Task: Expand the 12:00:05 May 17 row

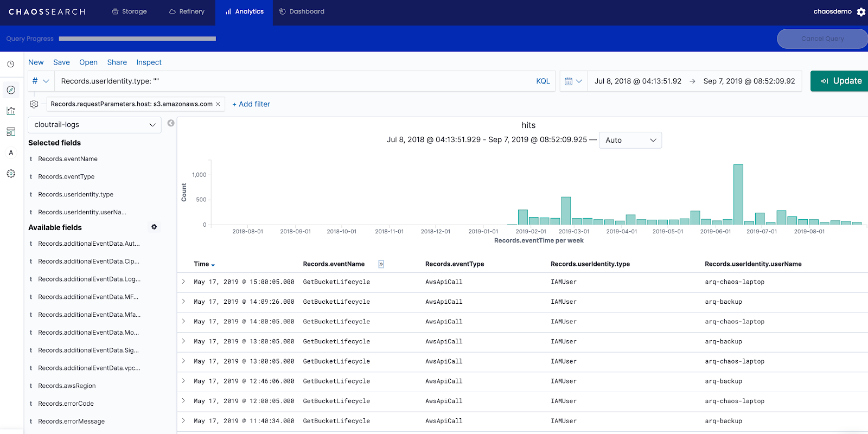Action: [183, 401]
